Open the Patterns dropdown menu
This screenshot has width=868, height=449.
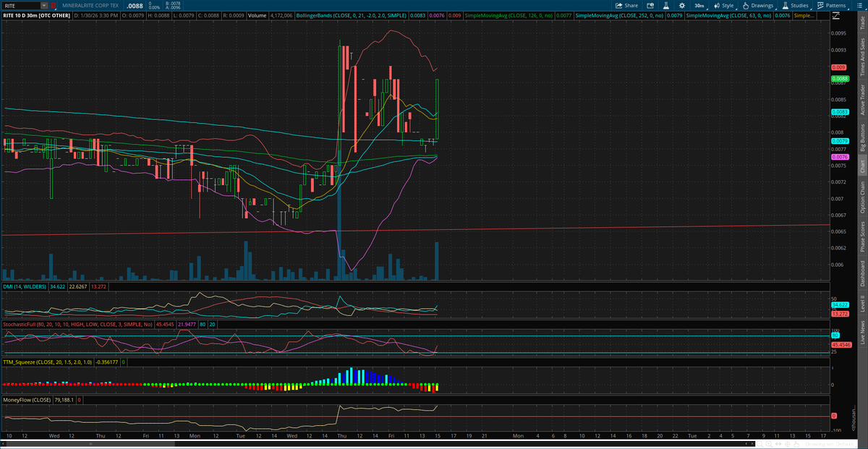pos(831,5)
